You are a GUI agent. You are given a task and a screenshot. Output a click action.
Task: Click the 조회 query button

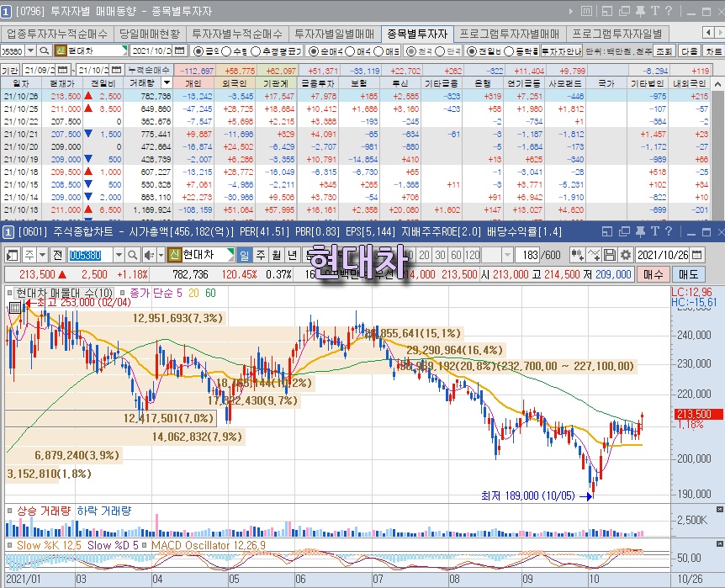(664, 50)
